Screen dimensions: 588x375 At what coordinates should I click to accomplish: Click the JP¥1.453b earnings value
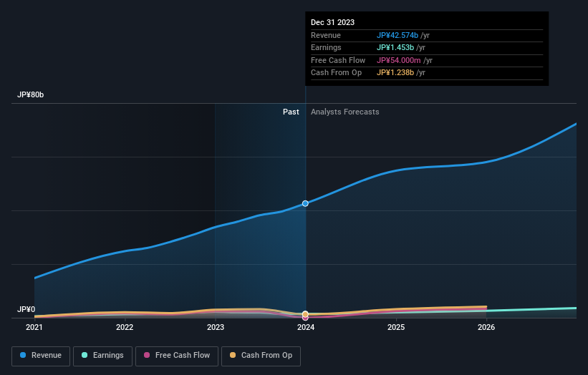pyautogui.click(x=395, y=47)
